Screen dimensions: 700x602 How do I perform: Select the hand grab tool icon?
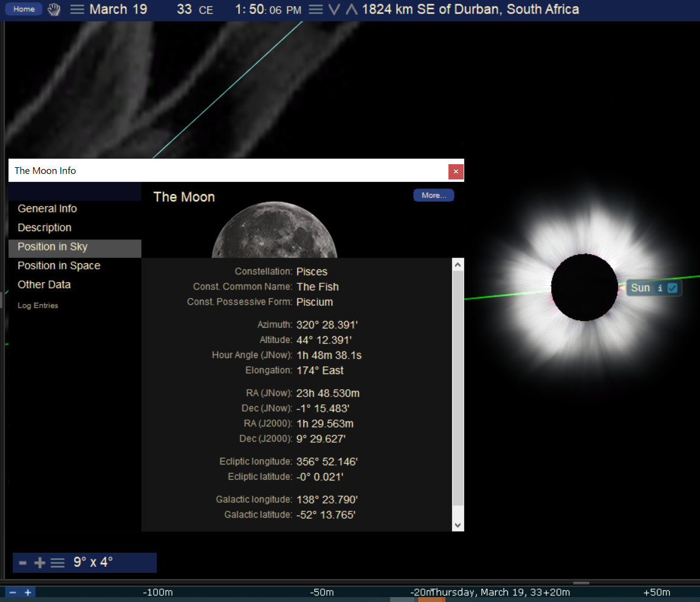(54, 9)
